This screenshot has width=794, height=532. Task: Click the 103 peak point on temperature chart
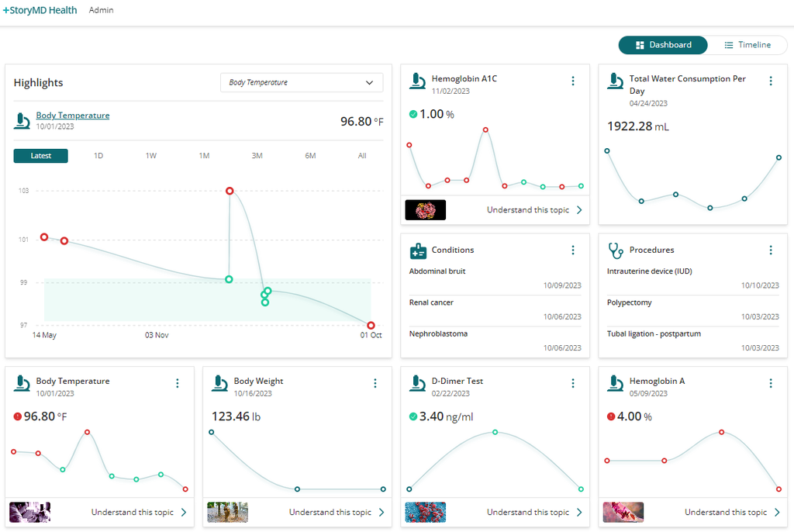pos(230,191)
